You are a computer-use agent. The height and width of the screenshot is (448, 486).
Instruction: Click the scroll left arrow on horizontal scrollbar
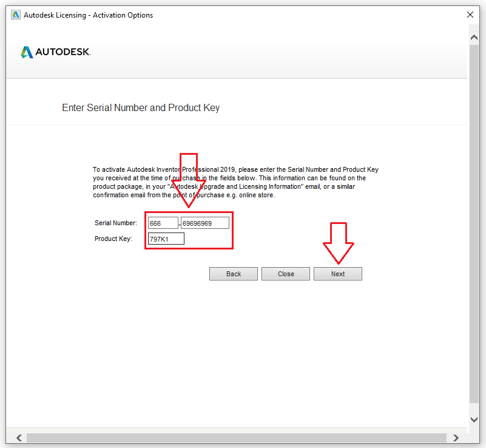click(18, 438)
